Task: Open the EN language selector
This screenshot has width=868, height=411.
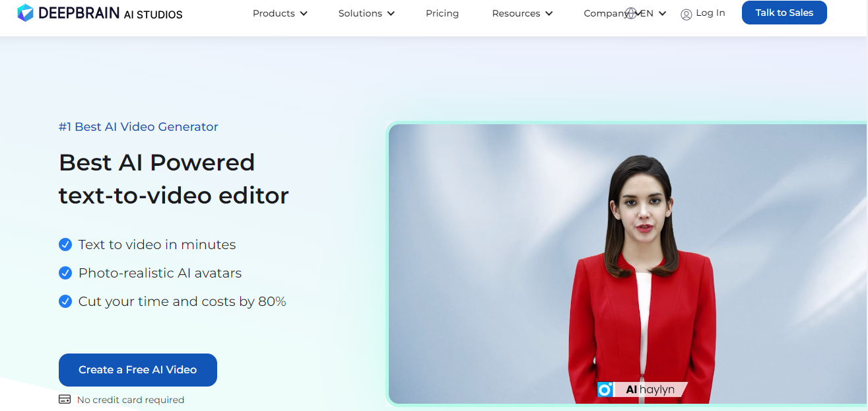Action: 653,13
